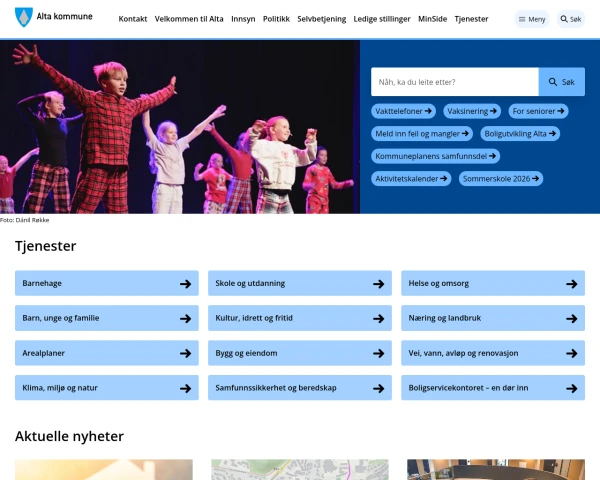Click the arrow on Klima, miljø og natur

186,388
